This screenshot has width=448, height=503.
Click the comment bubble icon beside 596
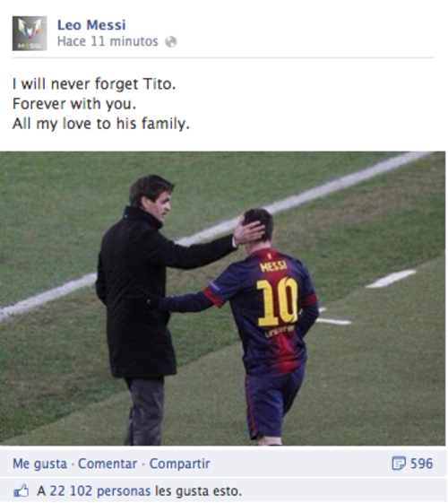tap(399, 464)
